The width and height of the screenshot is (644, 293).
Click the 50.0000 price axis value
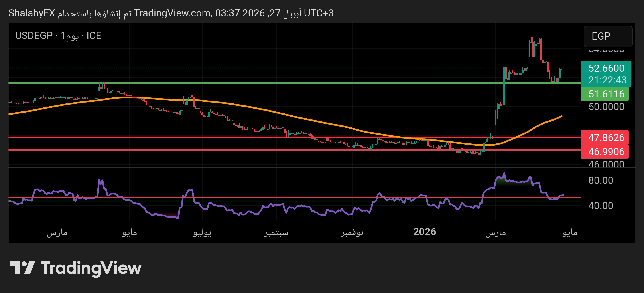tap(606, 107)
